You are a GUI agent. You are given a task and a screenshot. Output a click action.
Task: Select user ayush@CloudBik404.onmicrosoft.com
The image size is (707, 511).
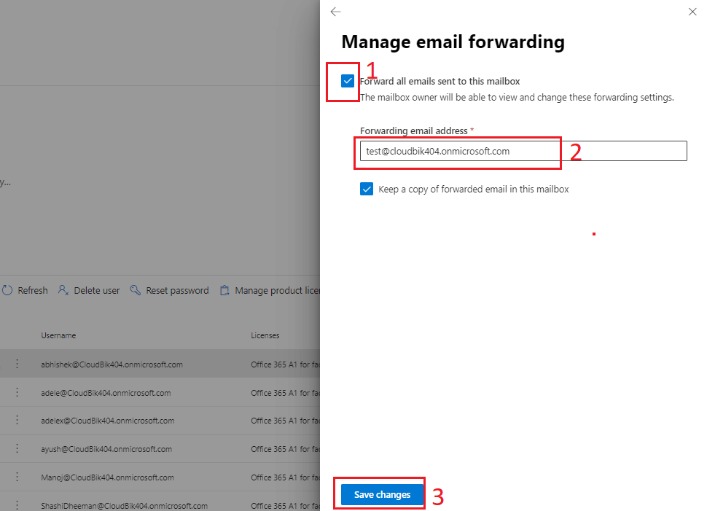point(106,449)
